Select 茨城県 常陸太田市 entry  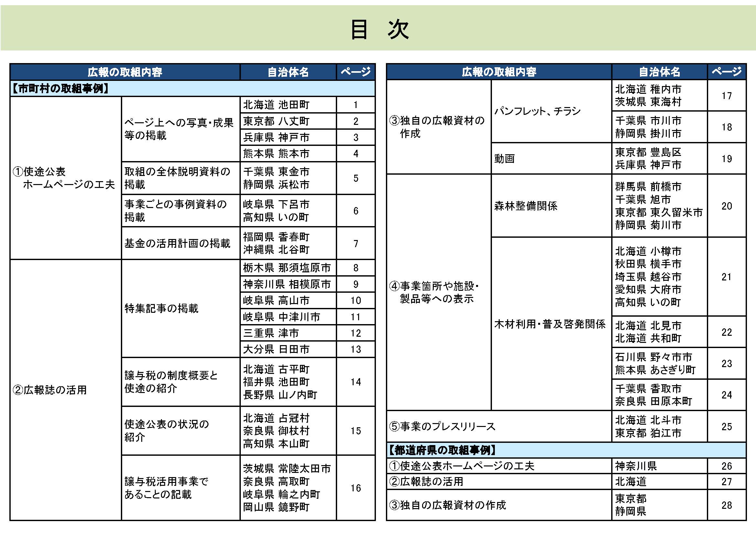287,468
